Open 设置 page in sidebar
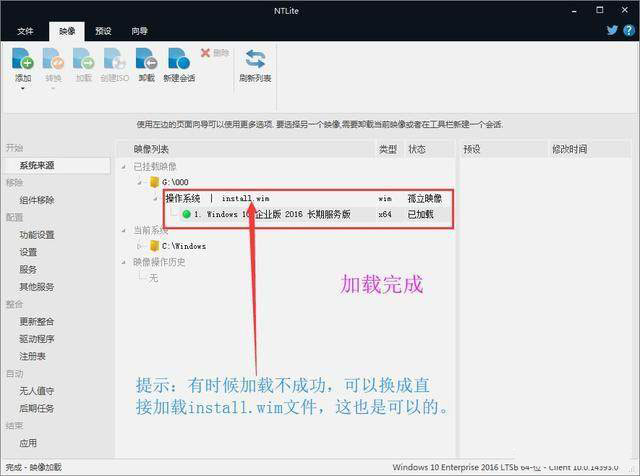The image size is (640, 476). (x=28, y=252)
